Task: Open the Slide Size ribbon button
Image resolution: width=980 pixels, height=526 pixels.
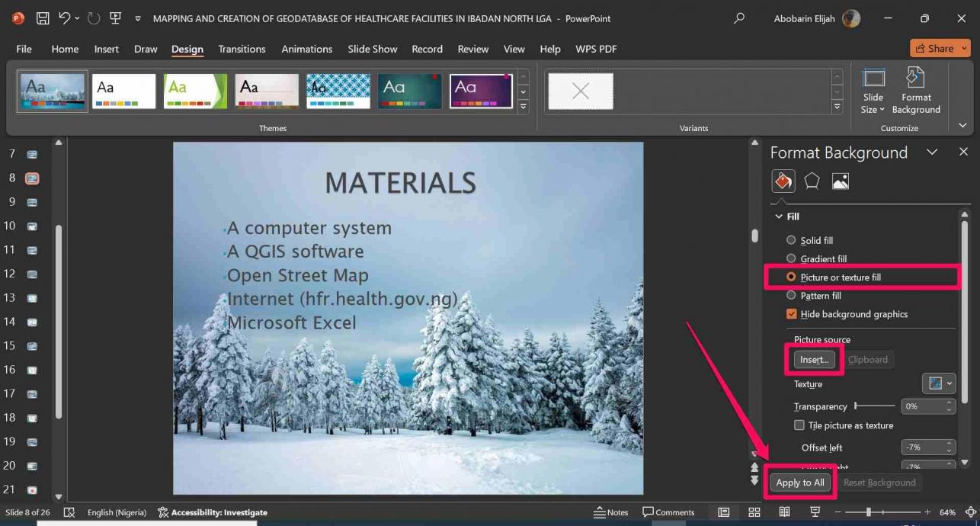Action: click(x=873, y=91)
